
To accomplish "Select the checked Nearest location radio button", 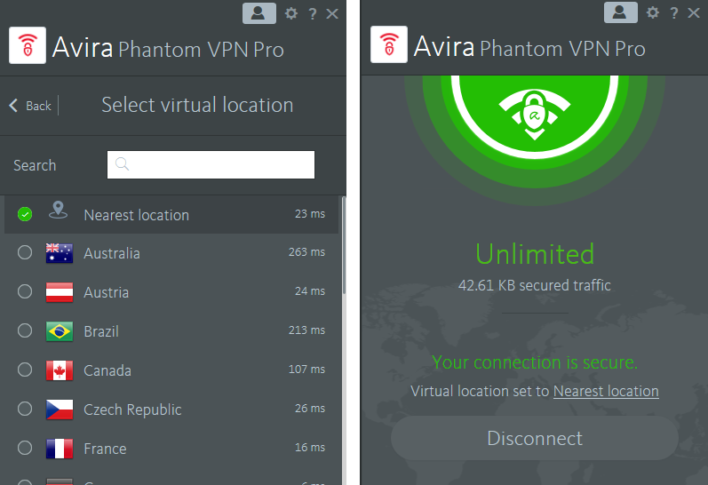I will tap(25, 214).
